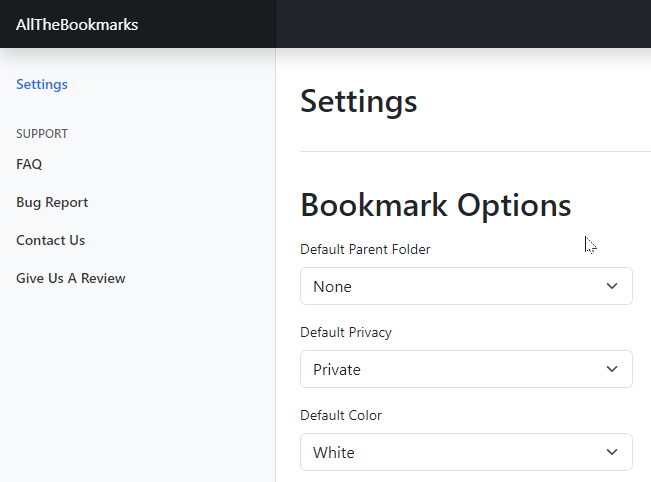Image resolution: width=651 pixels, height=482 pixels.
Task: Click the SUPPORT sidebar section header
Action: coord(42,134)
